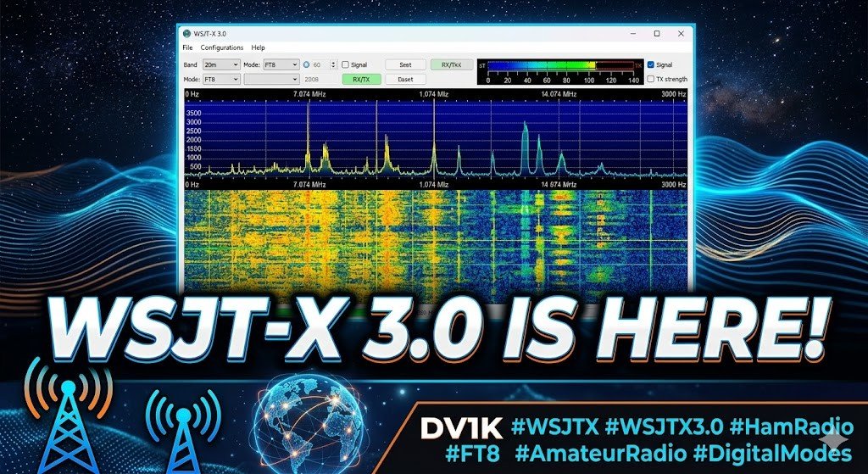Screen dimensions: 868x474
Task: Open the Help menu
Action: pyautogui.click(x=258, y=47)
